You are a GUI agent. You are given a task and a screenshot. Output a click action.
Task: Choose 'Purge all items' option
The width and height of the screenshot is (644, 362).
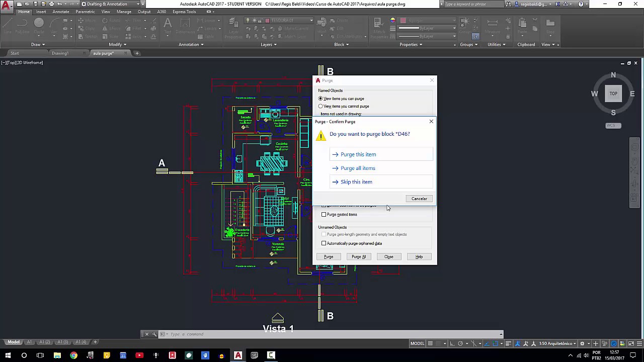coord(358,168)
